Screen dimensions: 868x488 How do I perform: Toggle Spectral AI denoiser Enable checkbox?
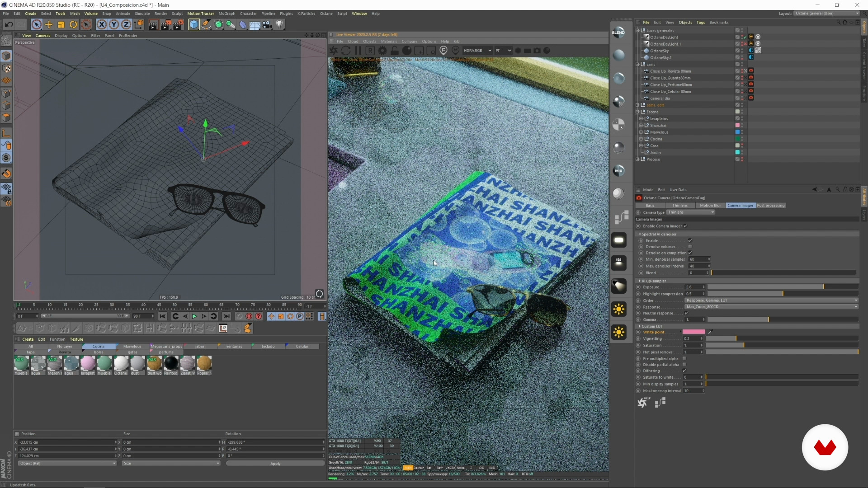pyautogui.click(x=690, y=240)
